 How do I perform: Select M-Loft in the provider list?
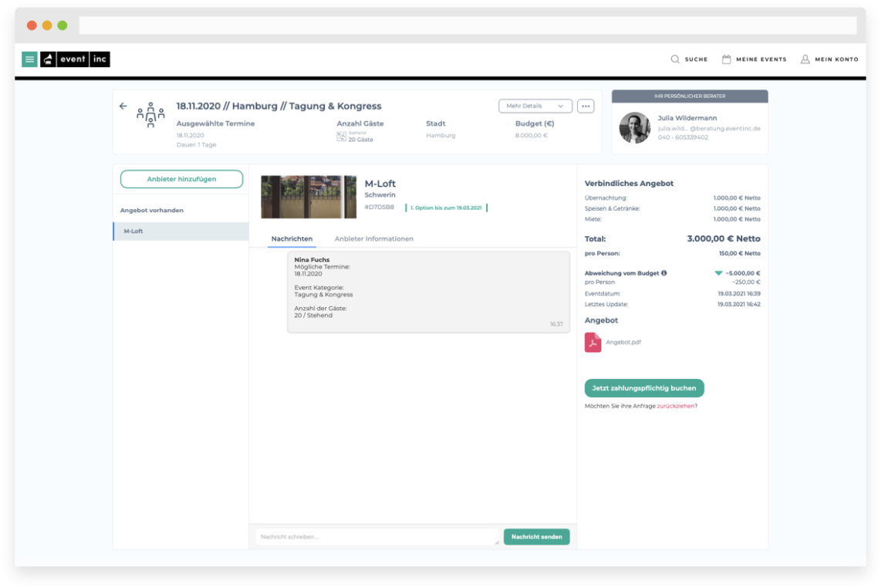tap(181, 231)
